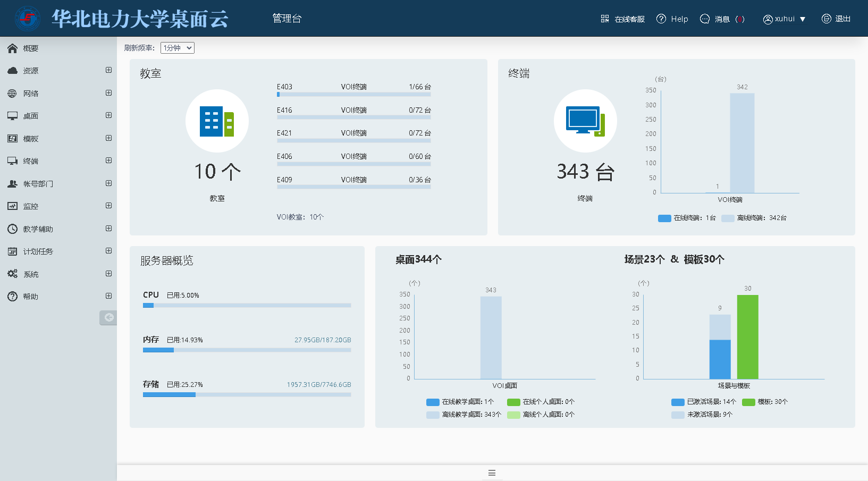This screenshot has height=481, width=868.
Task: Click the cloud icon for 资源
Action: click(12, 71)
